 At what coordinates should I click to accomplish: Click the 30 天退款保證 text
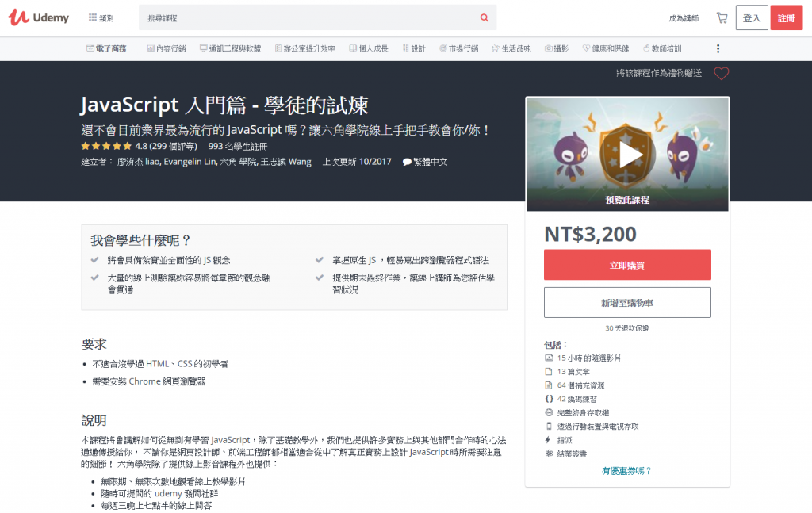tap(627, 329)
